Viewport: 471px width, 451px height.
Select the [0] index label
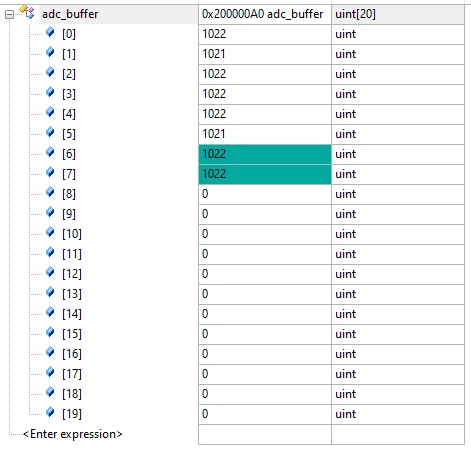(69, 34)
